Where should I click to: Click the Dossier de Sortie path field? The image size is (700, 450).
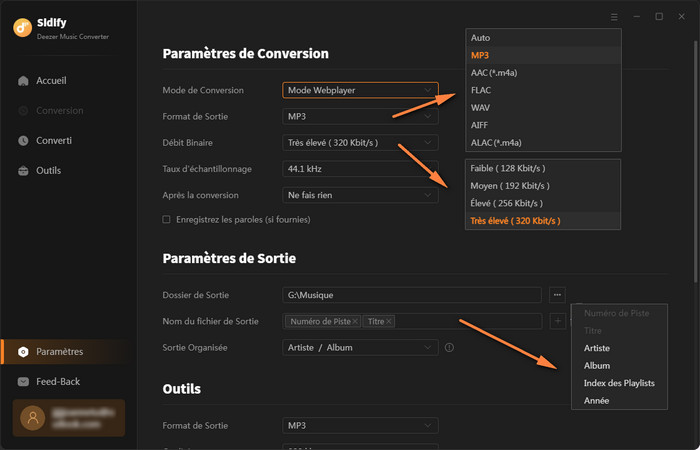coord(412,294)
